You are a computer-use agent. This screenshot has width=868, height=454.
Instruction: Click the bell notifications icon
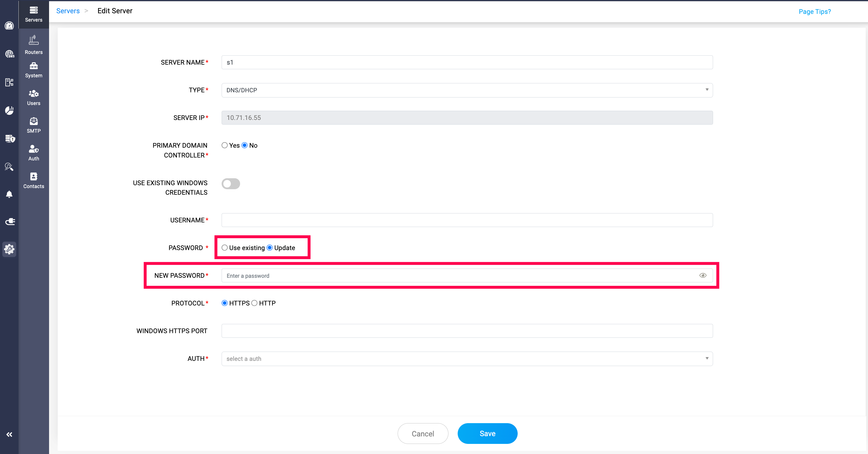coord(9,194)
